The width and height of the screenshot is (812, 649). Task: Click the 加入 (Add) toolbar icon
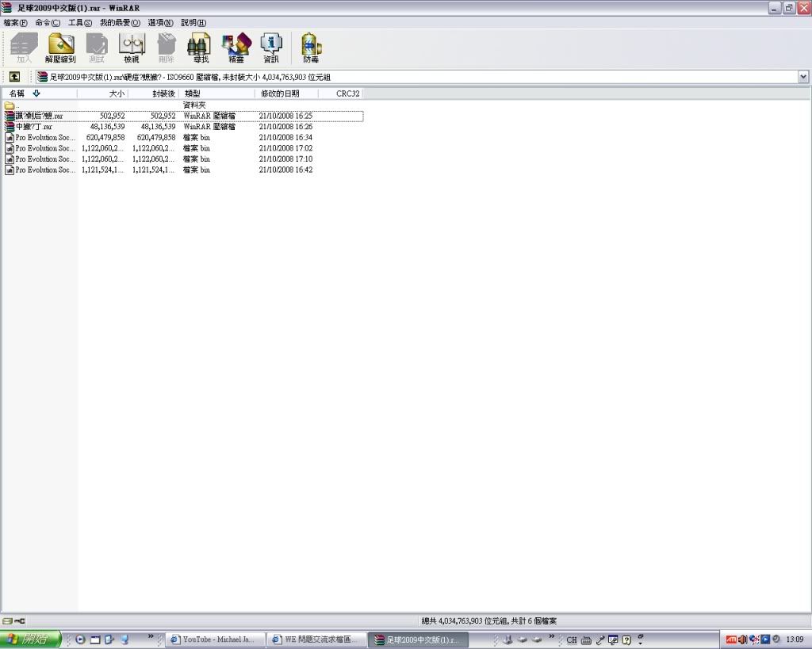tap(24, 48)
